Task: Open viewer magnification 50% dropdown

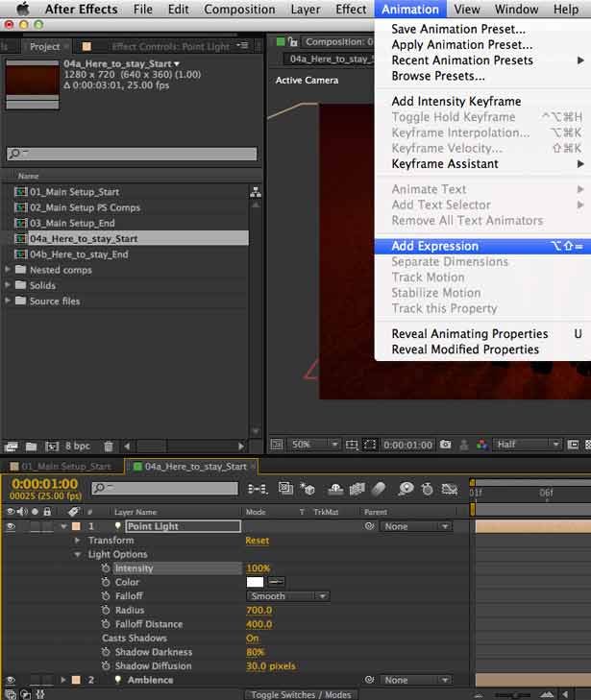Action: (313, 445)
